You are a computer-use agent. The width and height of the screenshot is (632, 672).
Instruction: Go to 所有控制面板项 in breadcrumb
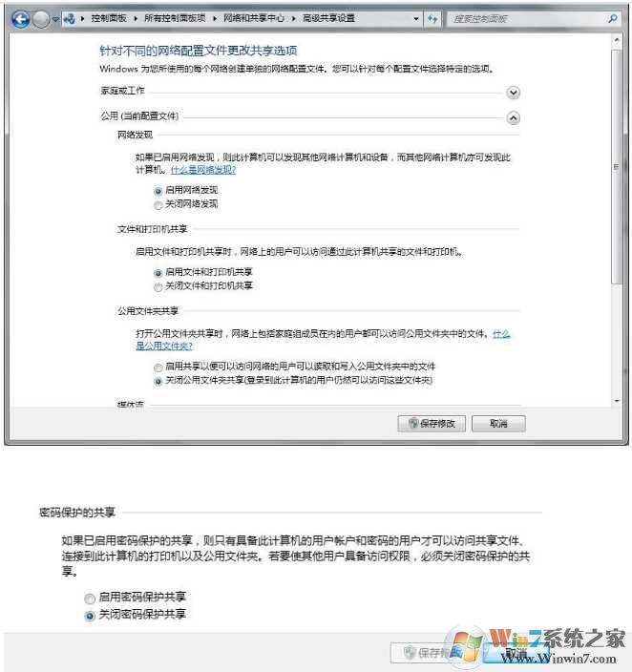point(175,18)
